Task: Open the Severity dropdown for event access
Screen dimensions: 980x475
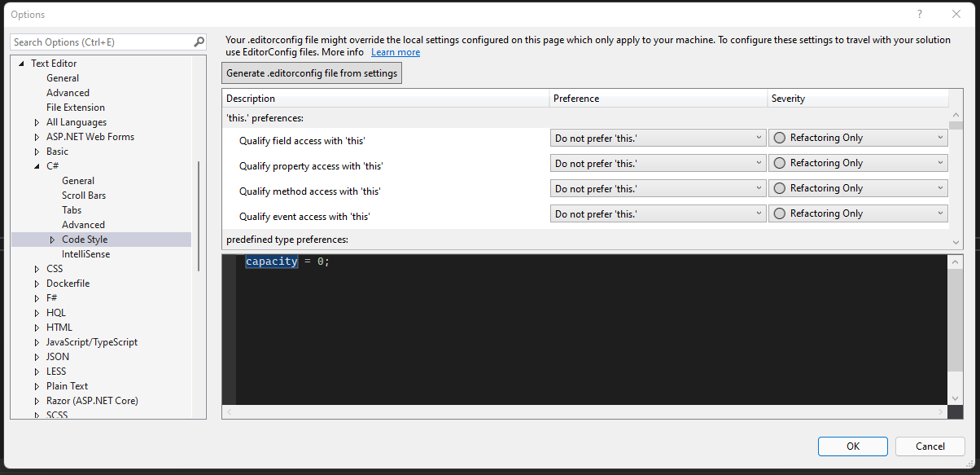Action: pos(940,213)
